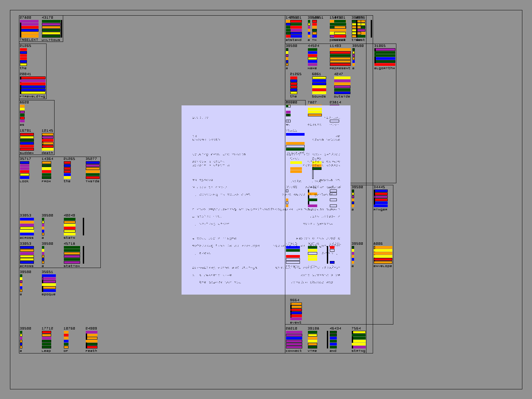Click the "event" color bar block
The image size is (532, 399).
[296, 311]
